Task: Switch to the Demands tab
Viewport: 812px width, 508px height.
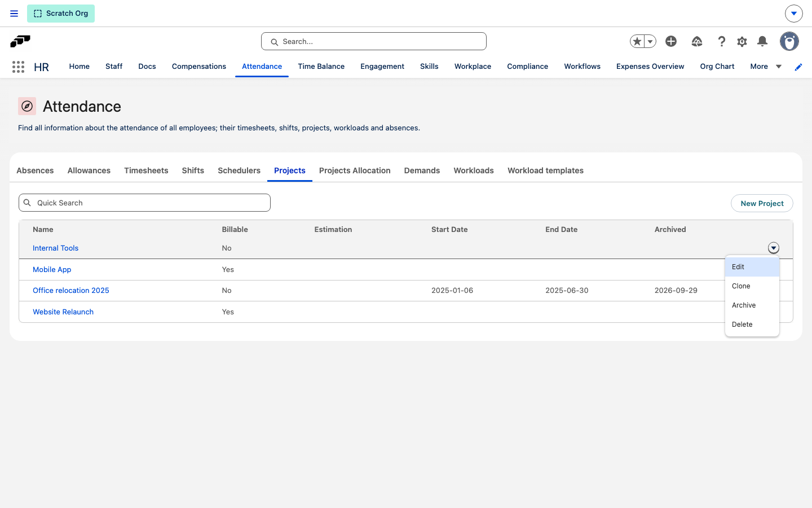Action: [422, 170]
